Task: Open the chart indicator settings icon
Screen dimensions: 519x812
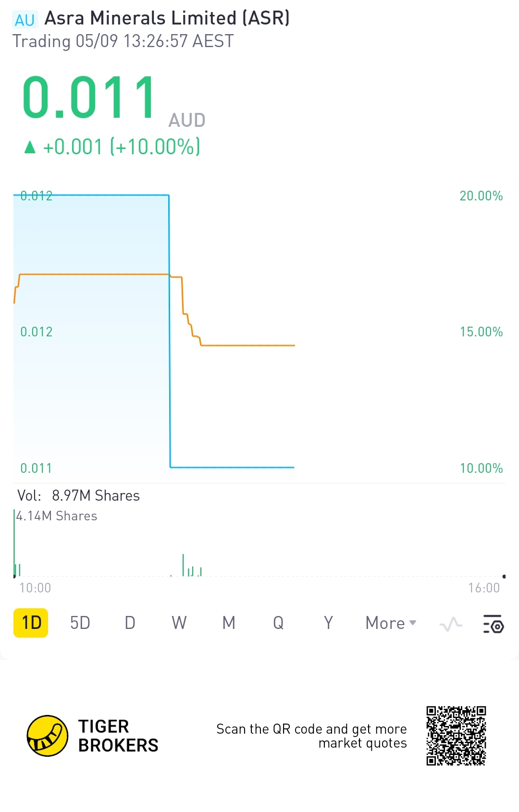Action: click(493, 623)
